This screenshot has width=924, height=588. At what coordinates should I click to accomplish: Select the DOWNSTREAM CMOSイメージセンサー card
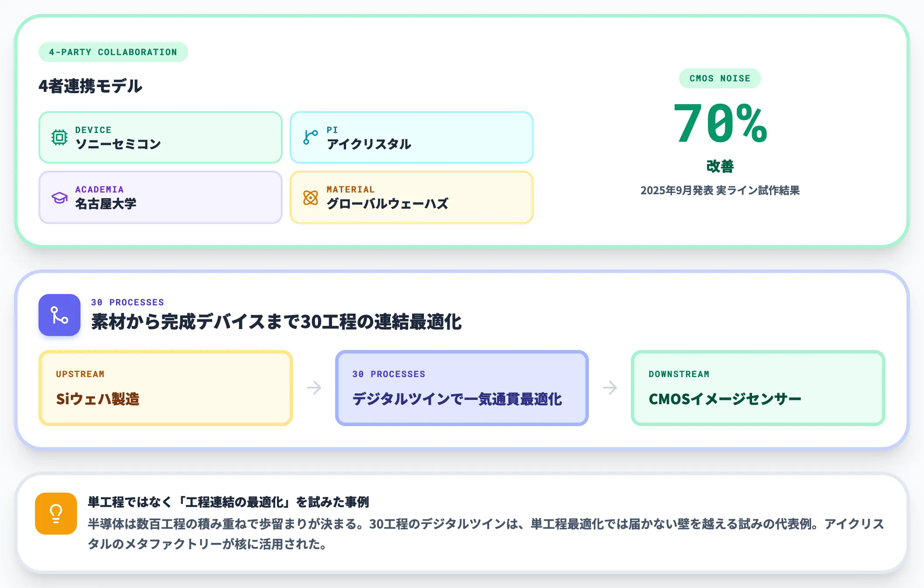click(758, 388)
